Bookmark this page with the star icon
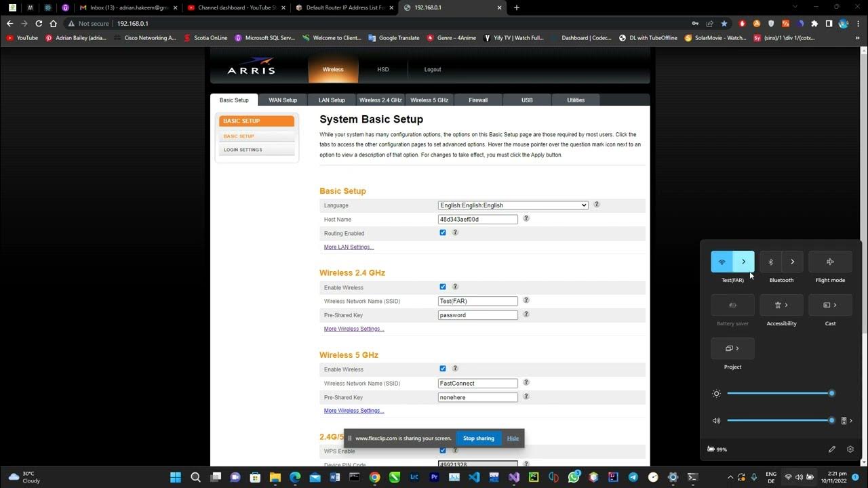868x488 pixels. click(723, 23)
